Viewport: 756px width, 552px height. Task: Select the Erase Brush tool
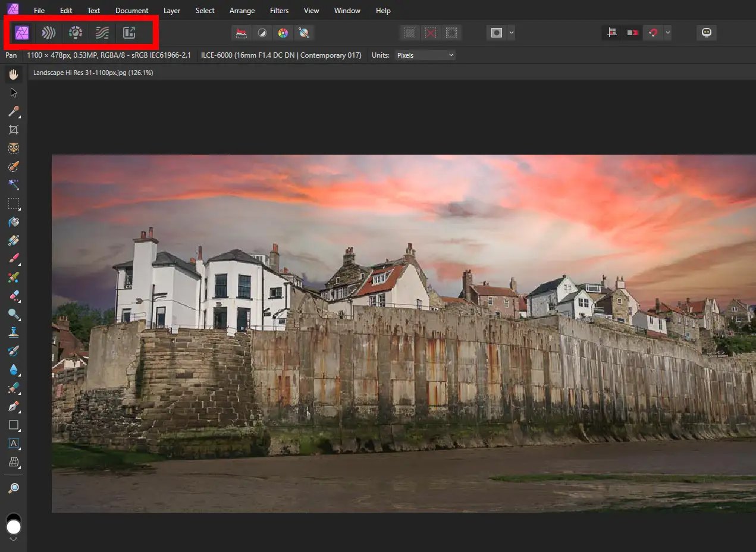click(x=14, y=296)
